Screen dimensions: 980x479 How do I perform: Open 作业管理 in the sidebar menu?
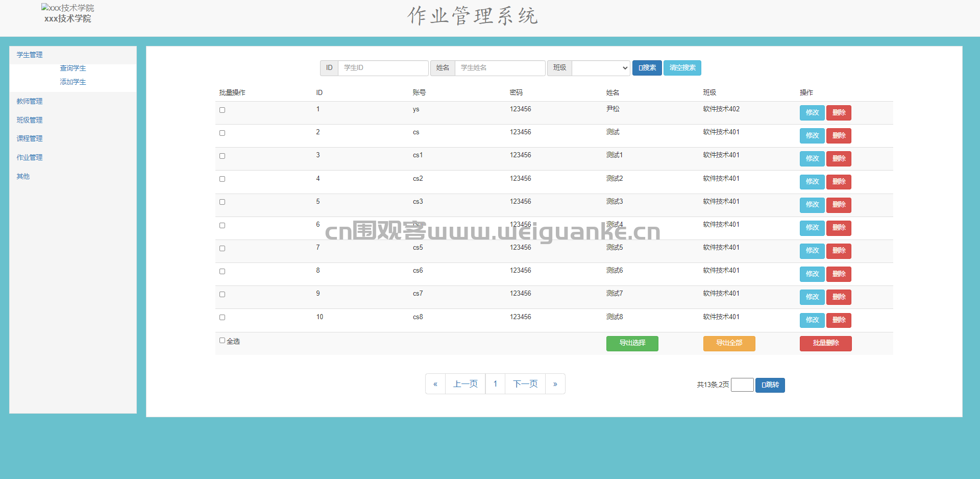[x=30, y=157]
